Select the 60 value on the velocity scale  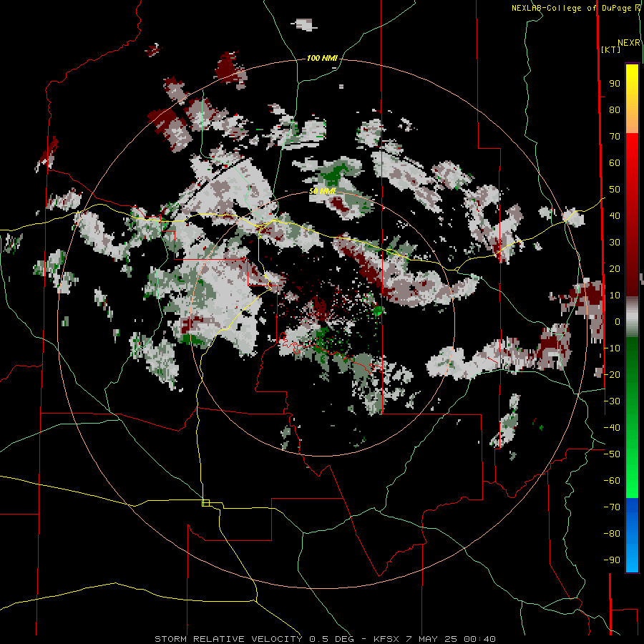(615, 163)
